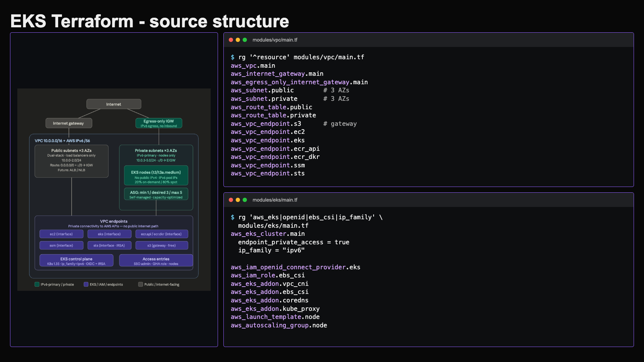The image size is (644, 362).
Task: Click the aws_vpc_endpoint.ec2 line
Action: point(268,132)
